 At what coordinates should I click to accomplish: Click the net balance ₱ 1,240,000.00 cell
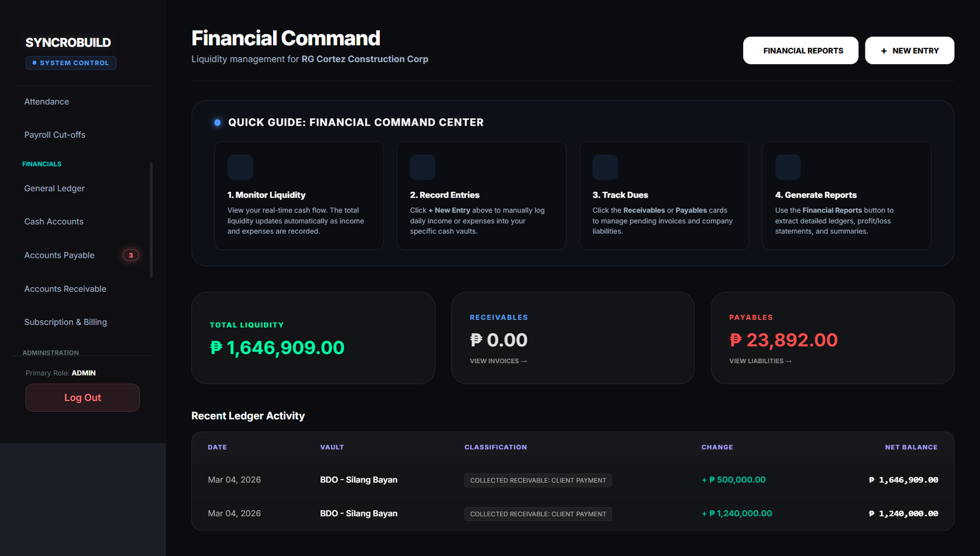pos(903,514)
